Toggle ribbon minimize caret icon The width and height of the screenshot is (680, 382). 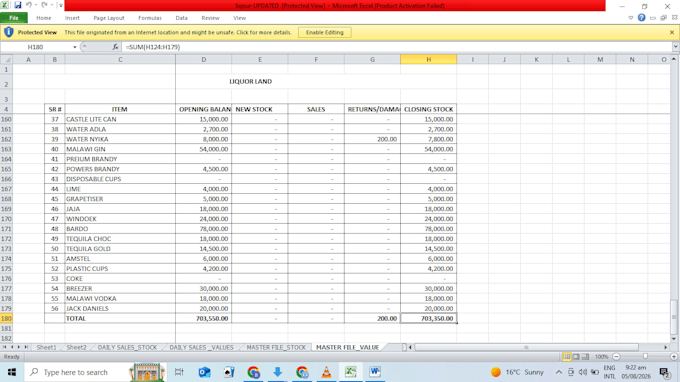631,18
